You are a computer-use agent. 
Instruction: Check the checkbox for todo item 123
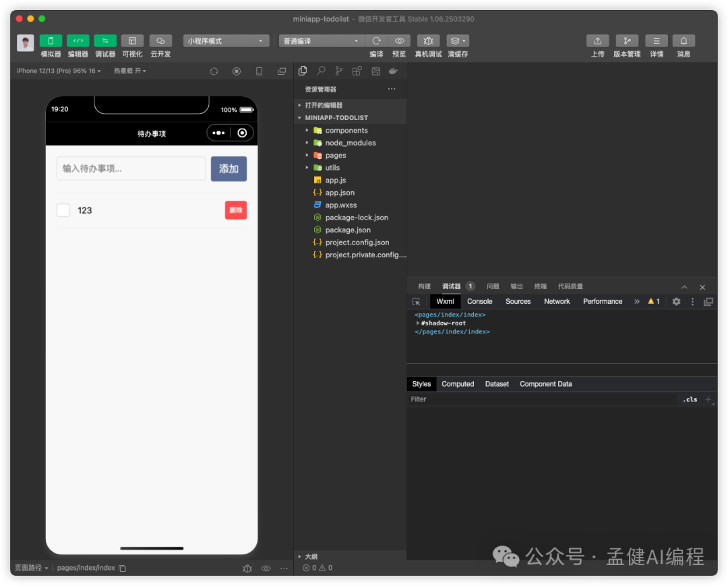click(x=63, y=210)
